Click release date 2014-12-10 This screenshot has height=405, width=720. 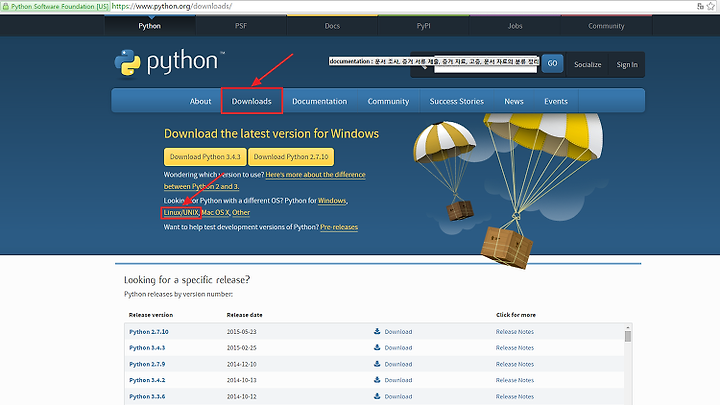242,364
